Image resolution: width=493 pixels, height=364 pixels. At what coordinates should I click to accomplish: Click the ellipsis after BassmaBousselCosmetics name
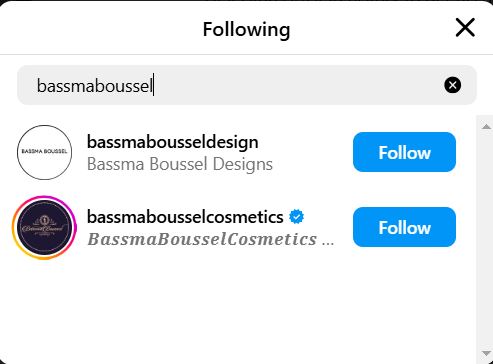point(328,243)
